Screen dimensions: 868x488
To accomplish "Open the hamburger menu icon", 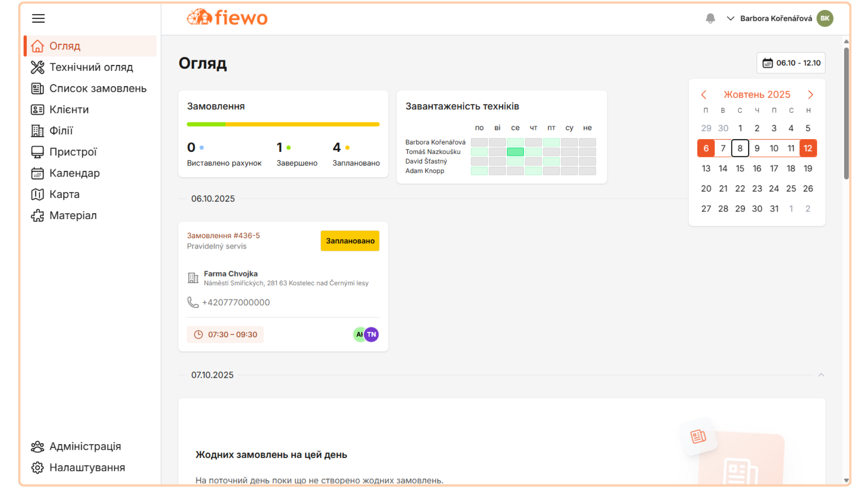I will click(x=38, y=19).
